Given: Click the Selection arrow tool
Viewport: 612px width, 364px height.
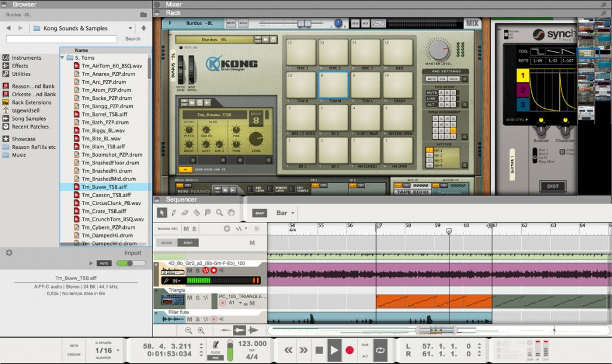Looking at the screenshot, I should tap(162, 213).
